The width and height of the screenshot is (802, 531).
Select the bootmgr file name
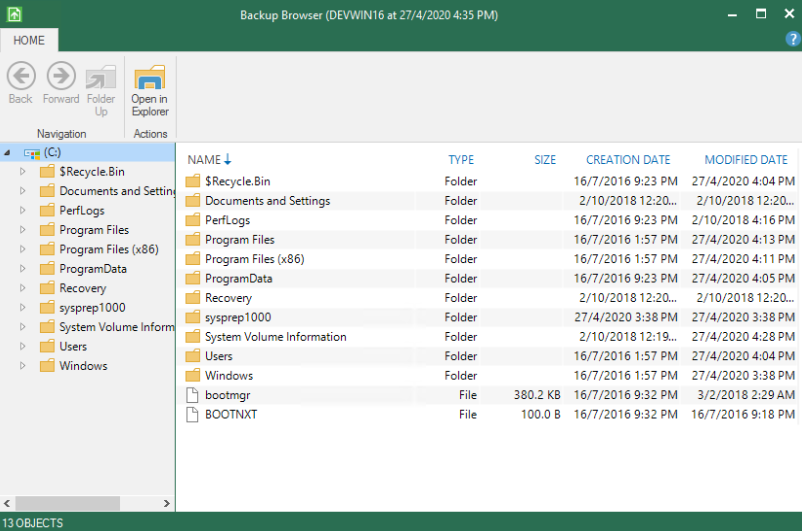(x=228, y=395)
